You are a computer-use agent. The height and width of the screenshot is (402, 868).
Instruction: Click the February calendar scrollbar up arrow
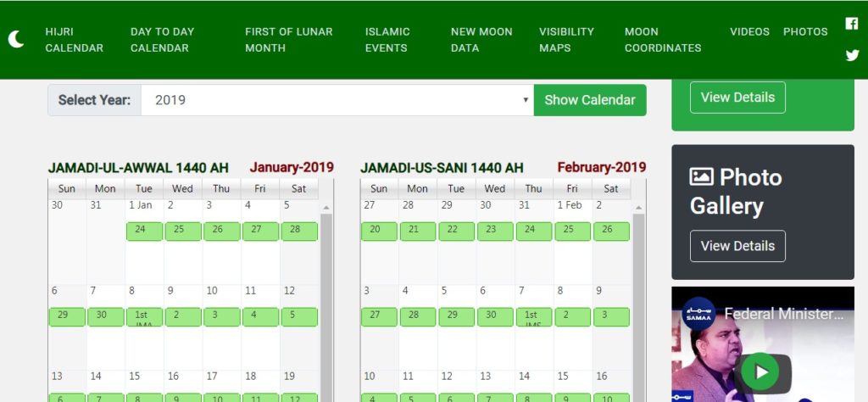pyautogui.click(x=638, y=208)
